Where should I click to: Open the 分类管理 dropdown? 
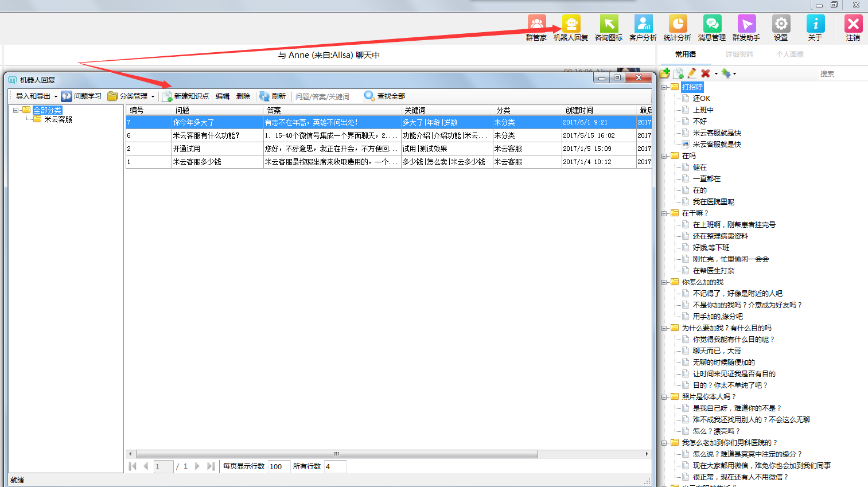(132, 96)
